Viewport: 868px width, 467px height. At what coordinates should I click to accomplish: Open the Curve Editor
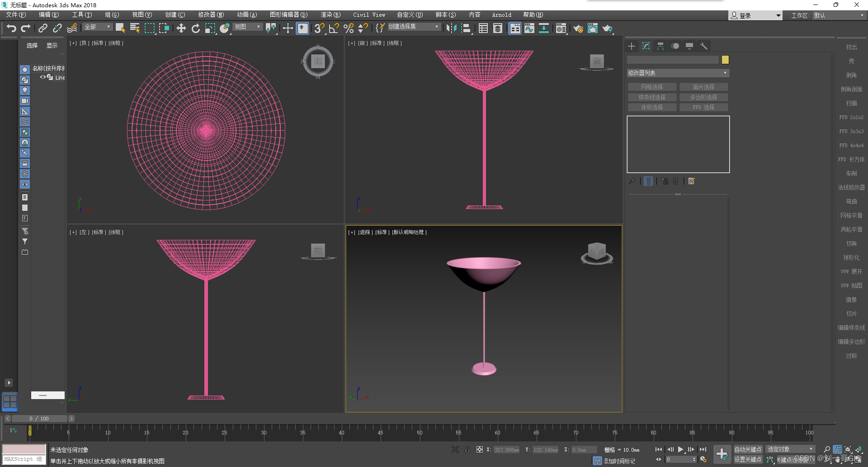click(529, 29)
